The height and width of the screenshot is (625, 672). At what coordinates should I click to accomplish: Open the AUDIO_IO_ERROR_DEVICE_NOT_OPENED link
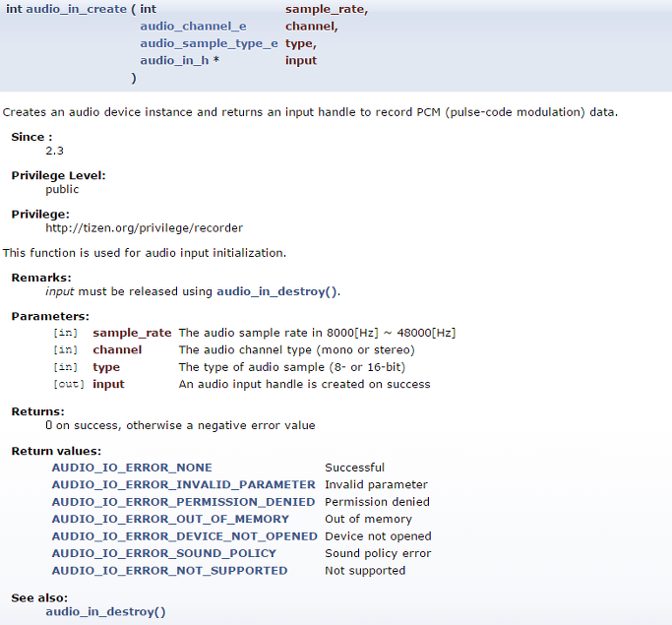(x=185, y=536)
